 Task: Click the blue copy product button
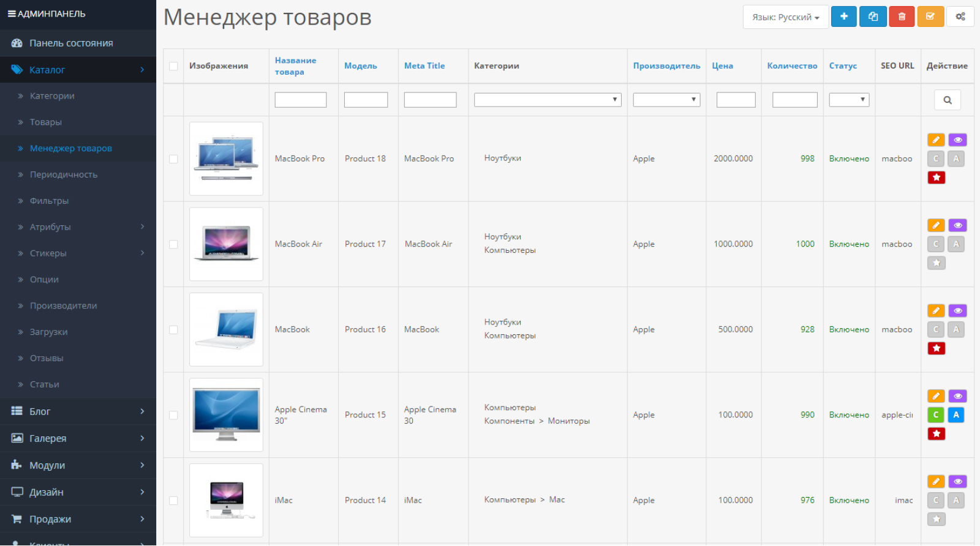tap(873, 17)
